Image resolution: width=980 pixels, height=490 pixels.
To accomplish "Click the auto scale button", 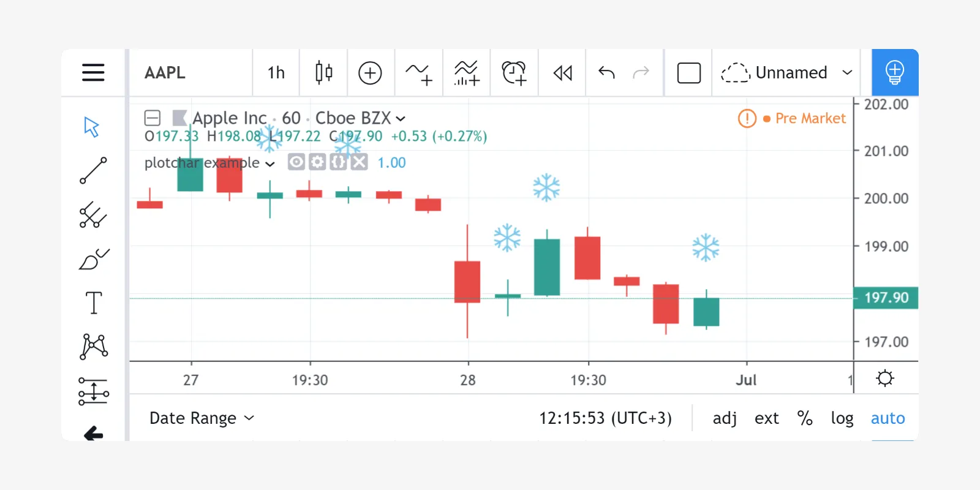I will point(888,418).
